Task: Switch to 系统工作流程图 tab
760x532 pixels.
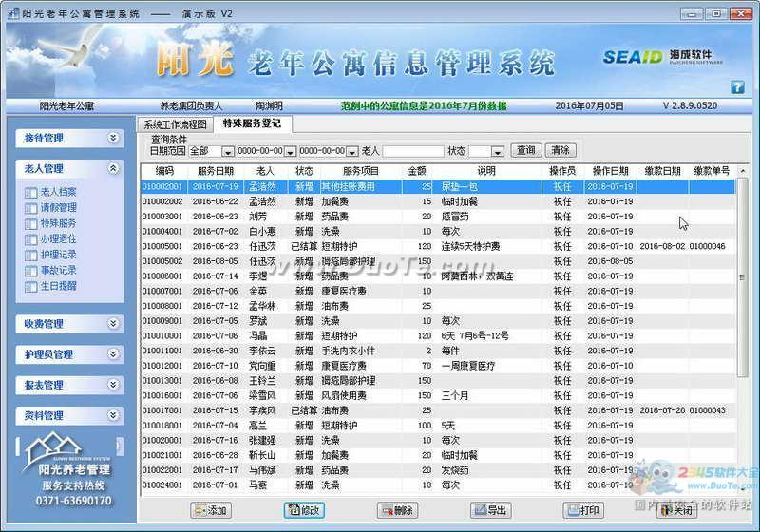Action: point(175,124)
